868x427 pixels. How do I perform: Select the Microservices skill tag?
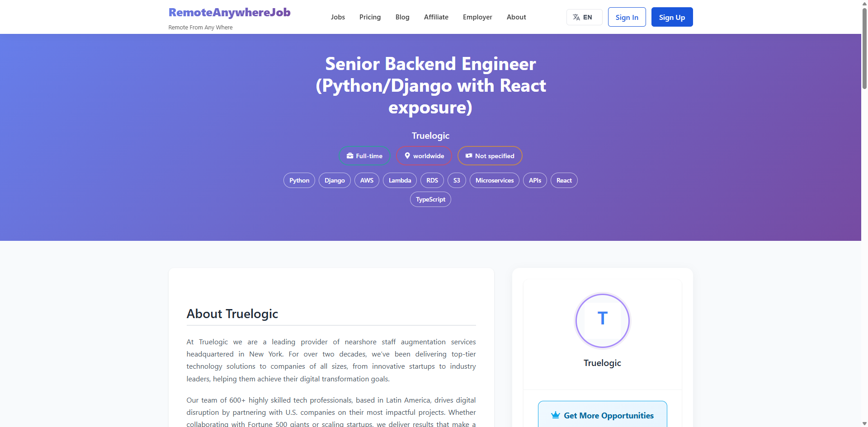click(x=495, y=180)
